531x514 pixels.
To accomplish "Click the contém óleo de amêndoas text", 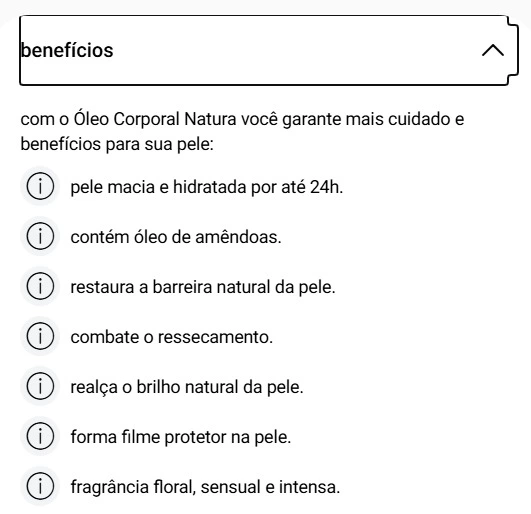I will click(176, 237).
